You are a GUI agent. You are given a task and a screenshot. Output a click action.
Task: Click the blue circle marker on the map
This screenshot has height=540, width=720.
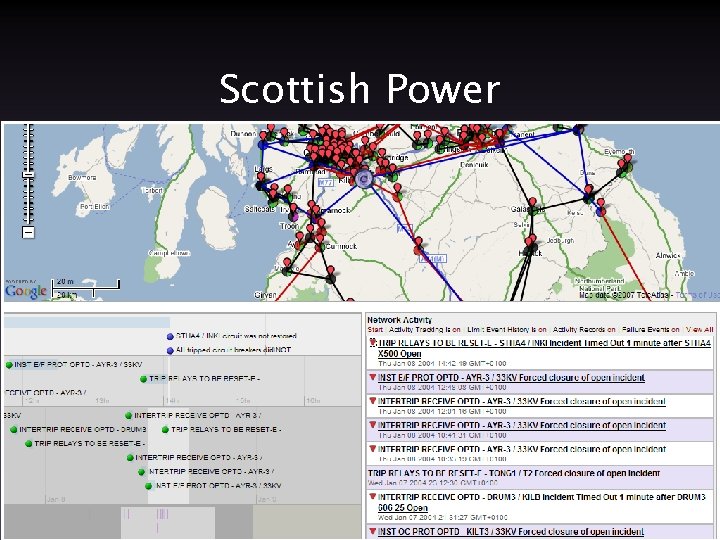363,179
